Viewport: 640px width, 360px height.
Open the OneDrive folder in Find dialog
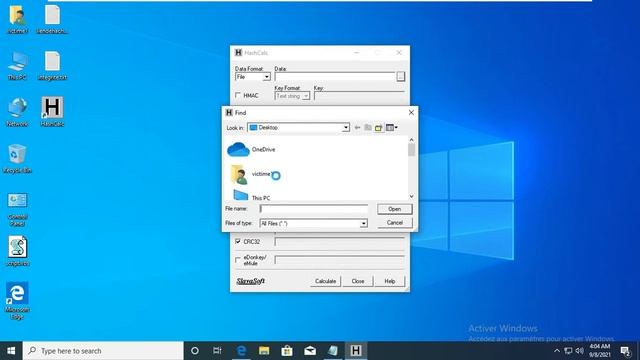pos(251,150)
